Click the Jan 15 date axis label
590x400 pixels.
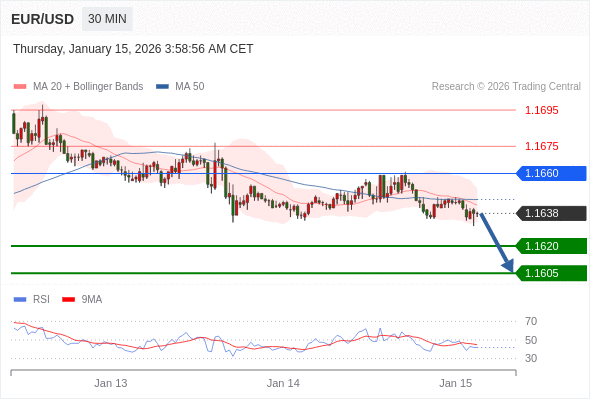click(x=455, y=383)
